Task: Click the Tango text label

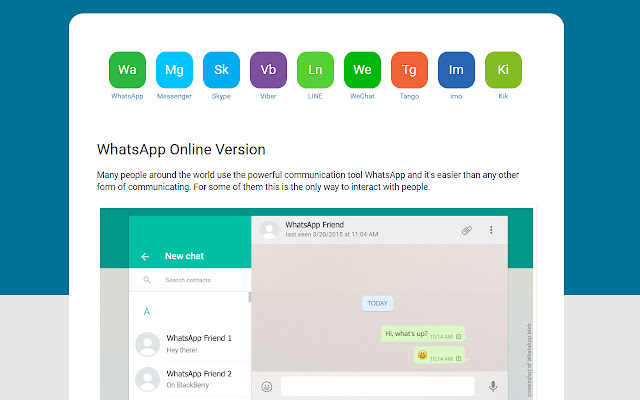Action: pyautogui.click(x=409, y=96)
